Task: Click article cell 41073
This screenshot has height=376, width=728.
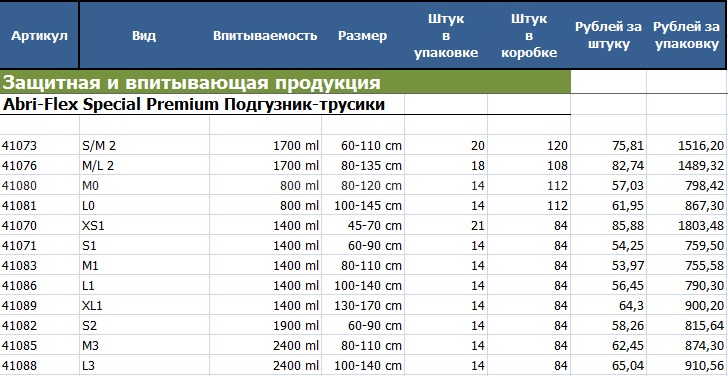Action: (x=39, y=146)
